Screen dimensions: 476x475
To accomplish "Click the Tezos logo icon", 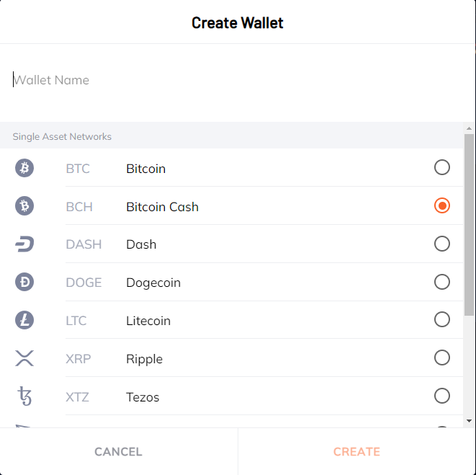I will (x=24, y=396).
